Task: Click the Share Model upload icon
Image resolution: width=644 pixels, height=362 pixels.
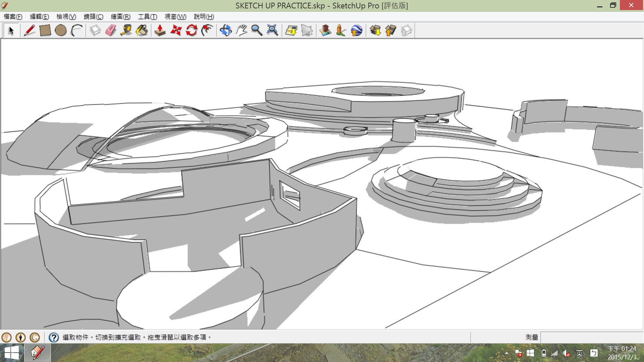Action: point(391,31)
